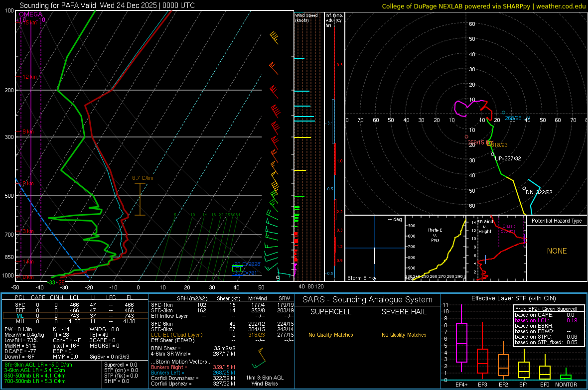
Task: Select the EFF parcel row
Action: 75,310
